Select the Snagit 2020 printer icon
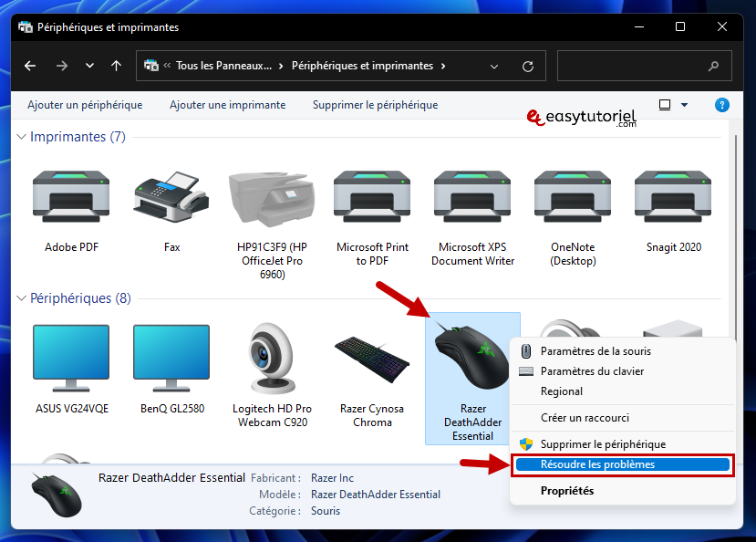756x542 pixels. coord(673,196)
